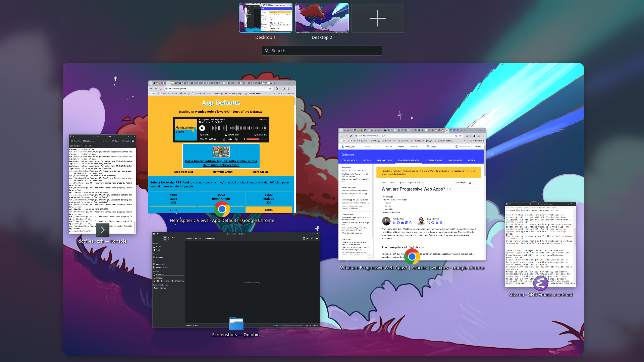
Task: Adjust the red podcast volume slider
Action: [x=257, y=139]
